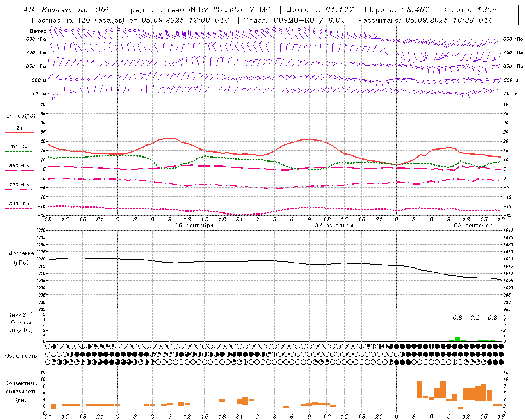The height and width of the screenshot is (420, 525).
Task: Click the '1040' value on left pressure axis
Action: coord(41,230)
